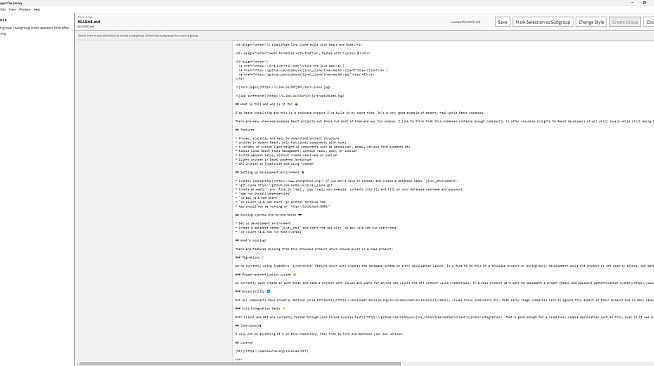Click the '### Proper authentication system' heading
The width and height of the screenshot is (654, 366).
click(266, 275)
